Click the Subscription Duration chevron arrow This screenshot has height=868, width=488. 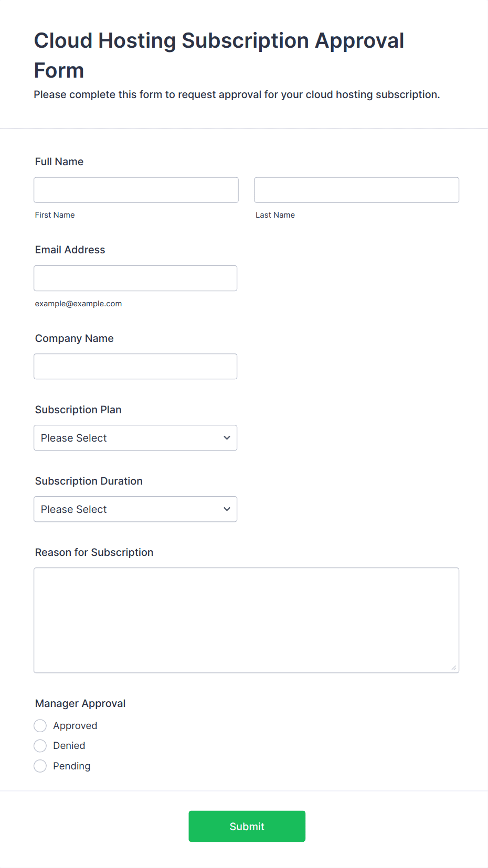227,509
